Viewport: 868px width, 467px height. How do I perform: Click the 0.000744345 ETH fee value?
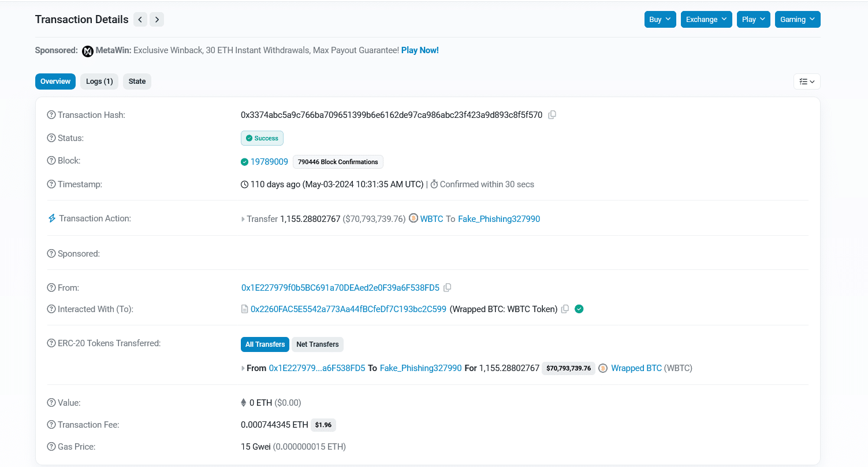274,425
